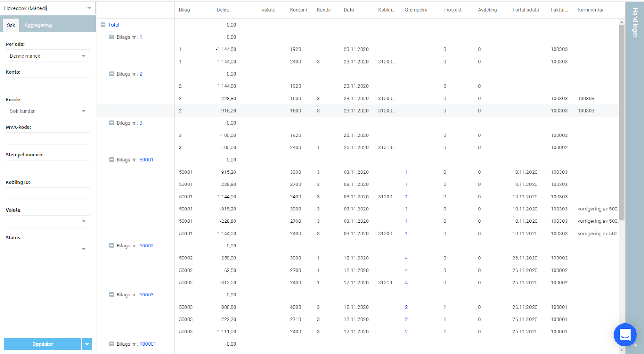This screenshot has height=354, width=644.
Task: Switch to the Aggregering tab
Action: point(38,25)
